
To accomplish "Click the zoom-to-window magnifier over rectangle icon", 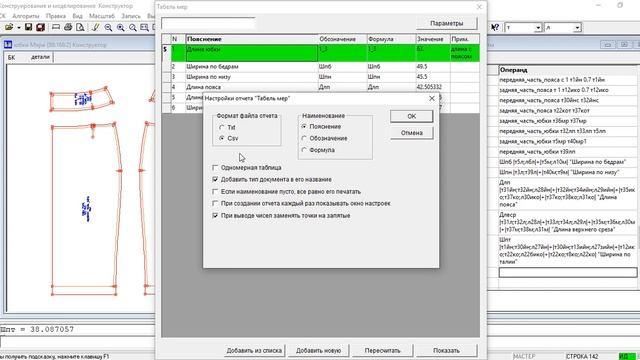I will pos(144,27).
